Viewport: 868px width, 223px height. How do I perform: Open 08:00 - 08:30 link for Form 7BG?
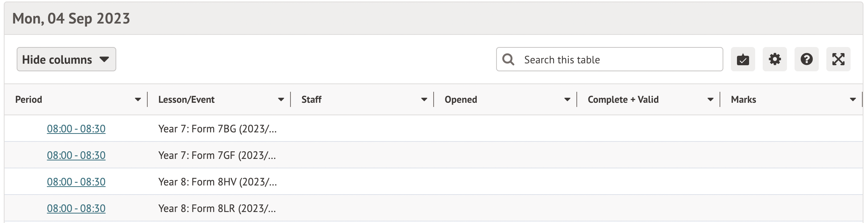(76, 129)
